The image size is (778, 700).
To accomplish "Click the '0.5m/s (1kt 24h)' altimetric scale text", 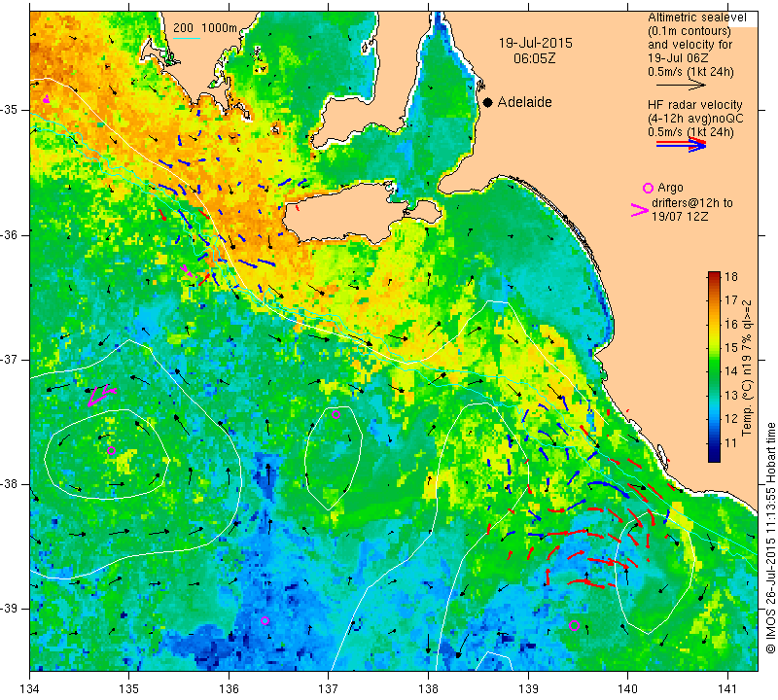I will 690,72.
